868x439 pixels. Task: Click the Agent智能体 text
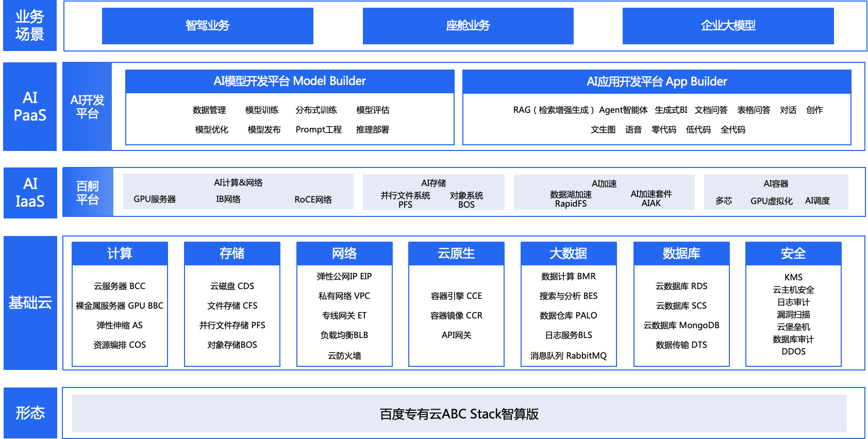(x=623, y=110)
